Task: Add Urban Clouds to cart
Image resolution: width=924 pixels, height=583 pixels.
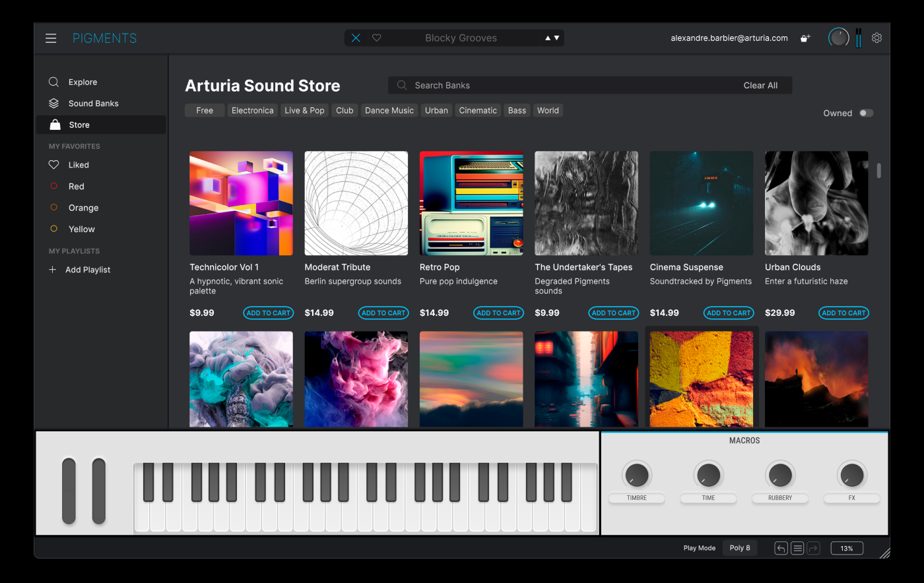Action: pos(843,313)
